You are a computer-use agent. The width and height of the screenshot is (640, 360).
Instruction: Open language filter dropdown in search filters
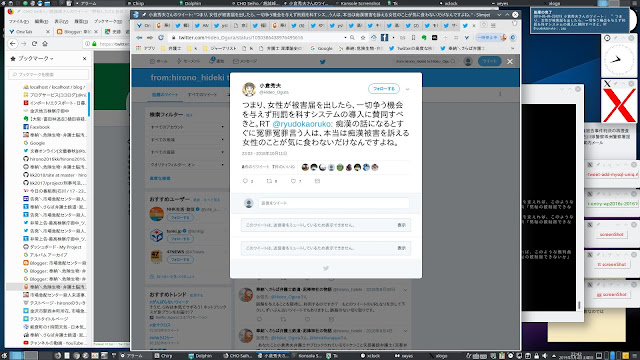pyautogui.click(x=187, y=152)
